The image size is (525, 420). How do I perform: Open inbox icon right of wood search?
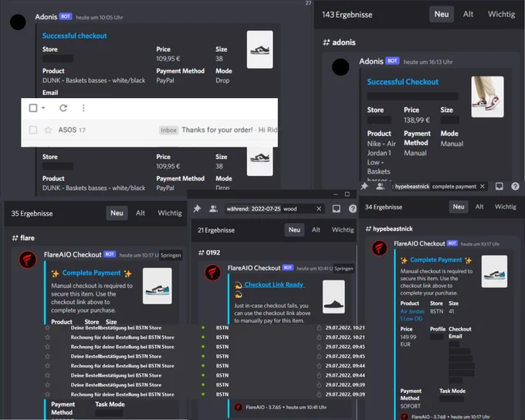(x=337, y=208)
